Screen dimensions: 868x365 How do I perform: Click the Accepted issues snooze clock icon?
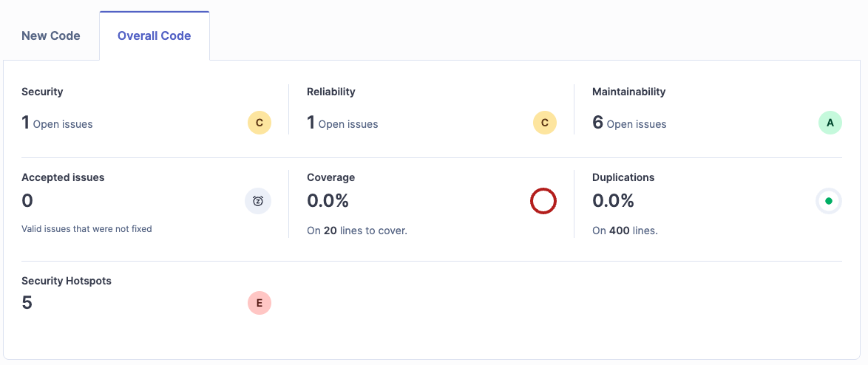coord(258,201)
